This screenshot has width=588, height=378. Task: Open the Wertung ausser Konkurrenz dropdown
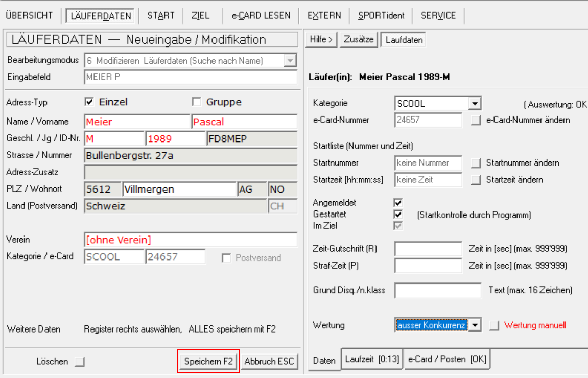pos(475,325)
